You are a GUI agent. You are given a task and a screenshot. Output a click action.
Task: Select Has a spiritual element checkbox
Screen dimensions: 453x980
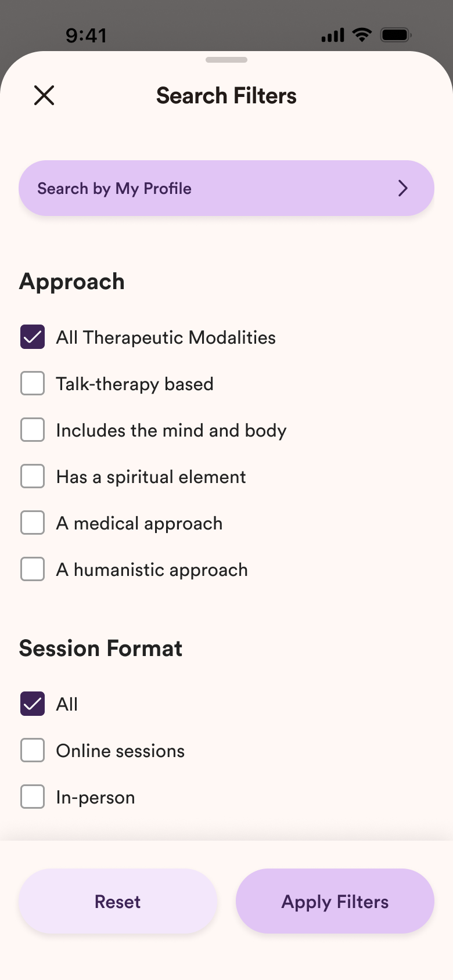click(33, 476)
